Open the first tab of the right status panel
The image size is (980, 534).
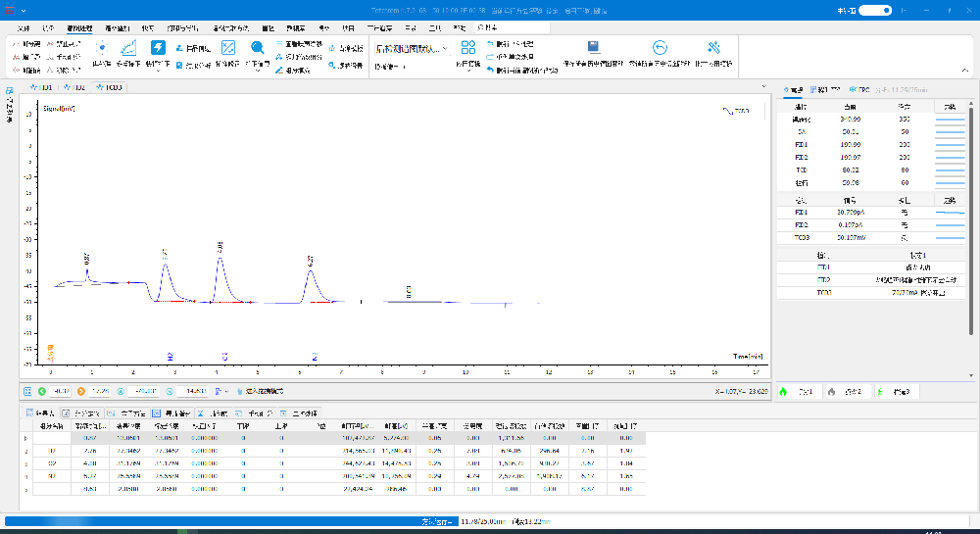click(x=793, y=90)
